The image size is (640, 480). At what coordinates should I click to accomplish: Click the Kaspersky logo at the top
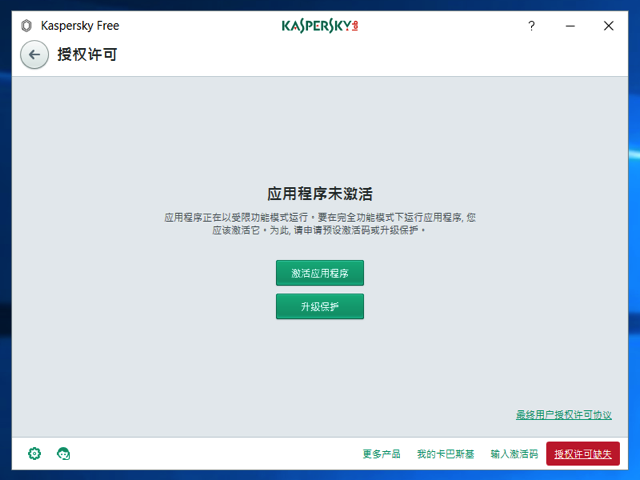[320, 26]
